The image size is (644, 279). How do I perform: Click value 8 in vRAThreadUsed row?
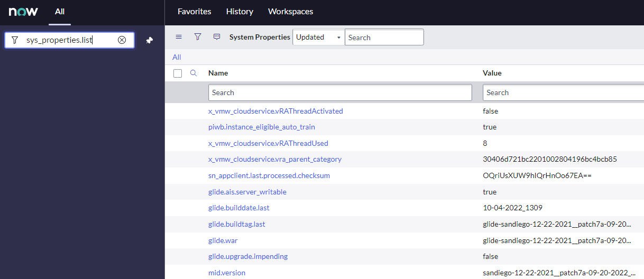pyautogui.click(x=485, y=143)
